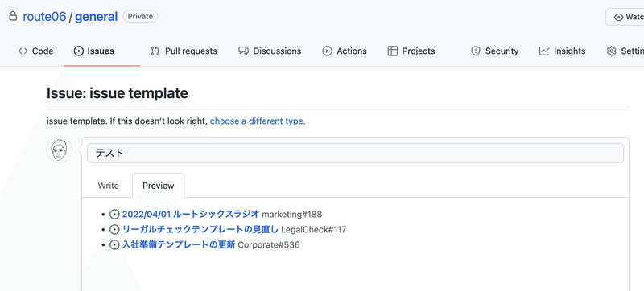Click the Discussions speech bubble icon
This screenshot has width=644, height=291.
pyautogui.click(x=244, y=51)
